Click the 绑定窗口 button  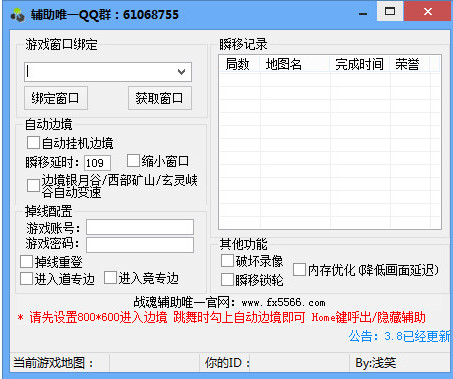[x=56, y=98]
